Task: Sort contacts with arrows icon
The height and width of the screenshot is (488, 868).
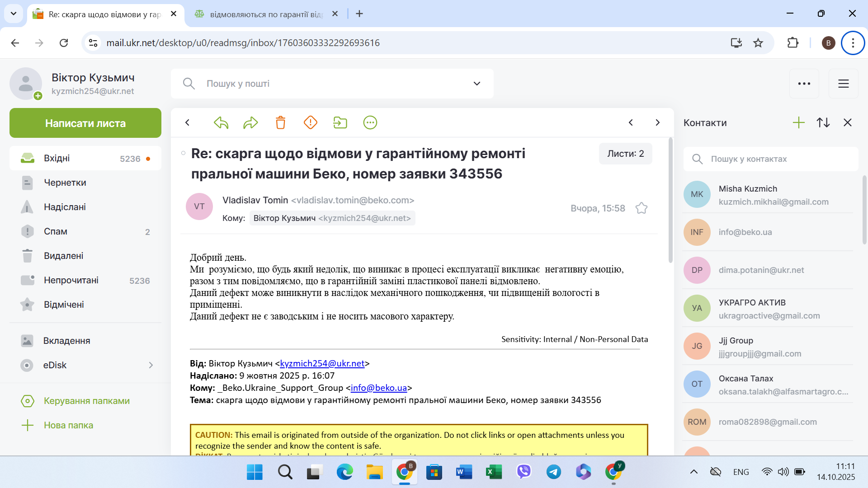Action: coord(823,122)
